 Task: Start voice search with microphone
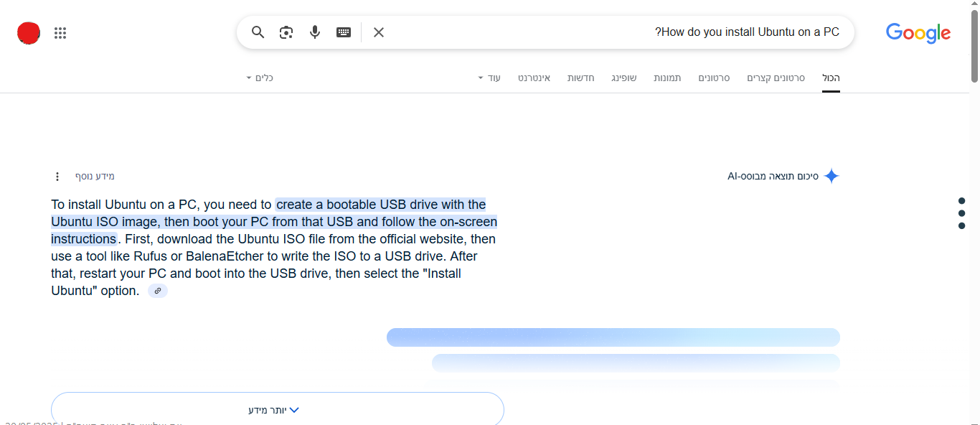315,32
